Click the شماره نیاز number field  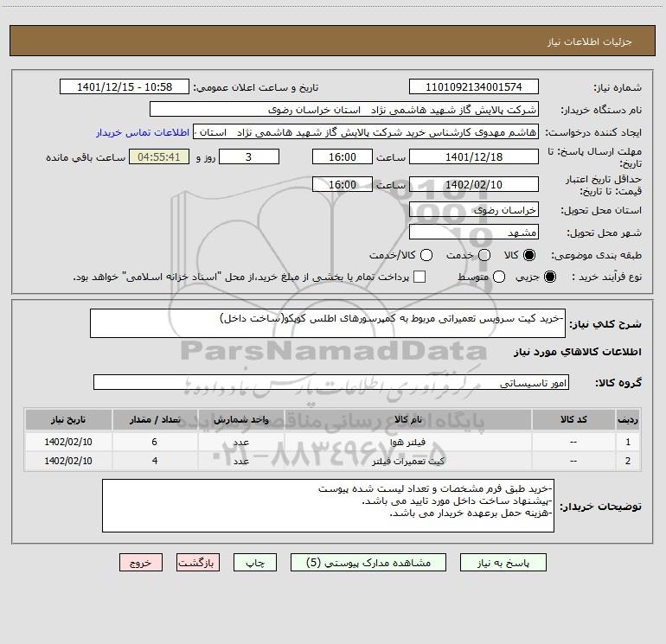[x=474, y=86]
